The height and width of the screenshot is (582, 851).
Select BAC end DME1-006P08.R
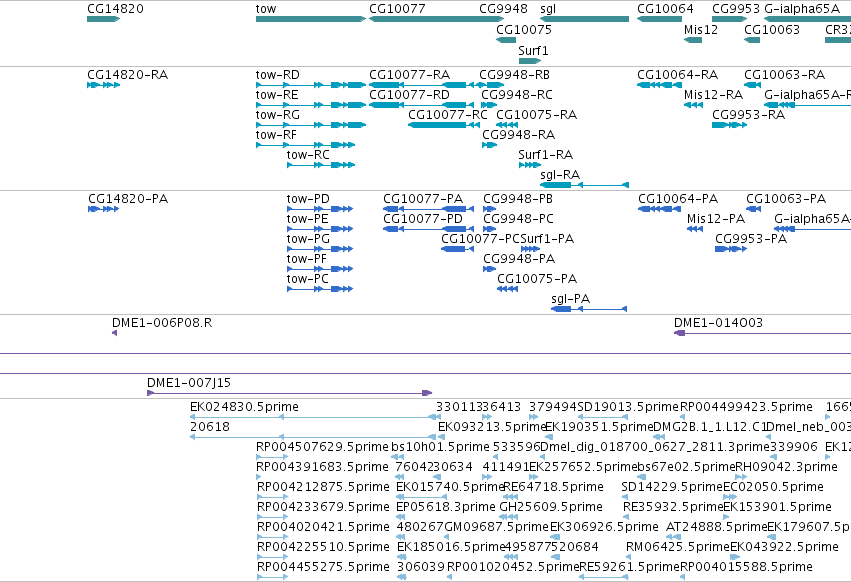(115, 333)
